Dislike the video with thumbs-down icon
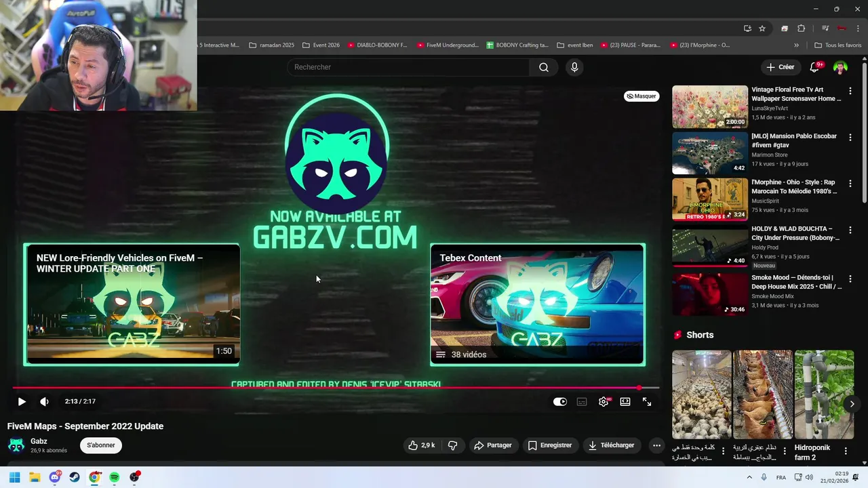The width and height of the screenshot is (868, 488). [453, 445]
